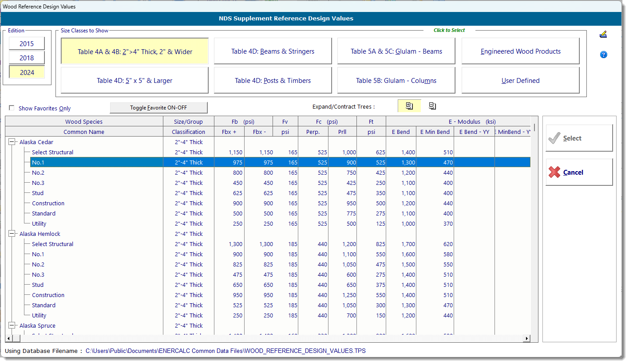Click the database file path text

(225, 351)
